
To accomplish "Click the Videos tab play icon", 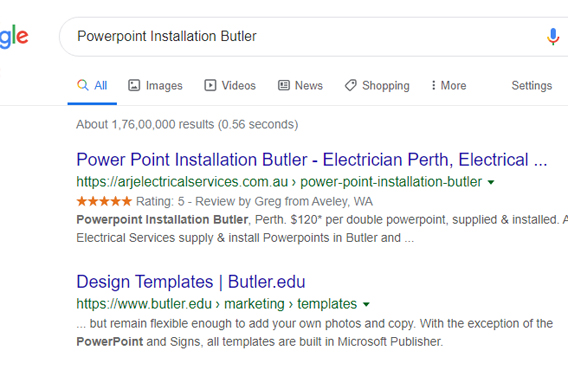I will coord(210,86).
